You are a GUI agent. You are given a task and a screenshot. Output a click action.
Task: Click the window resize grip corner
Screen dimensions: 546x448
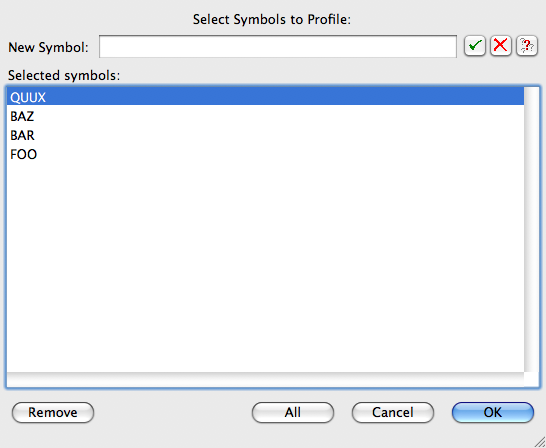(539, 441)
